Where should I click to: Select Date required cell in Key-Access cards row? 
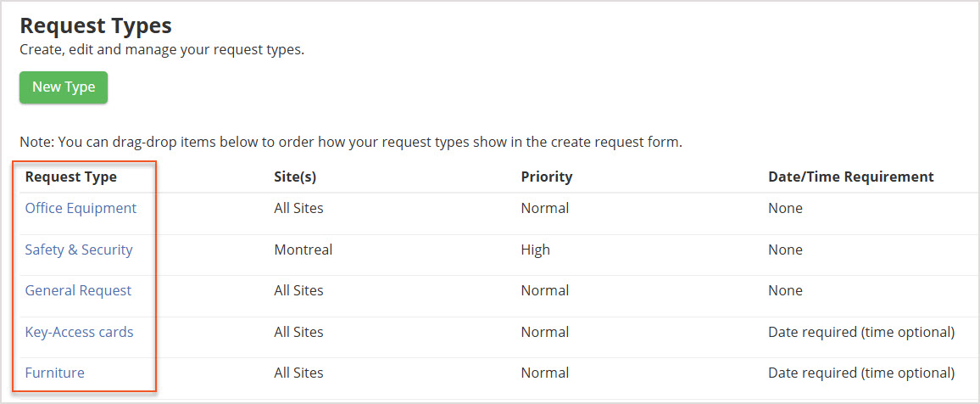[x=861, y=332]
